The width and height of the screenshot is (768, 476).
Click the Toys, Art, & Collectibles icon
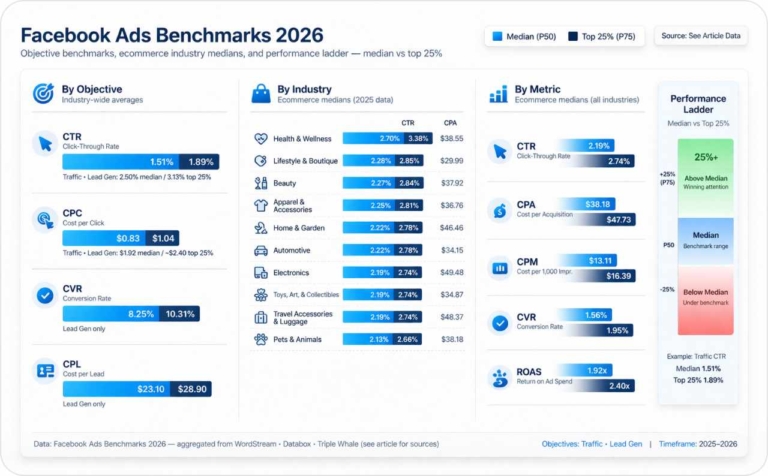pos(261,295)
